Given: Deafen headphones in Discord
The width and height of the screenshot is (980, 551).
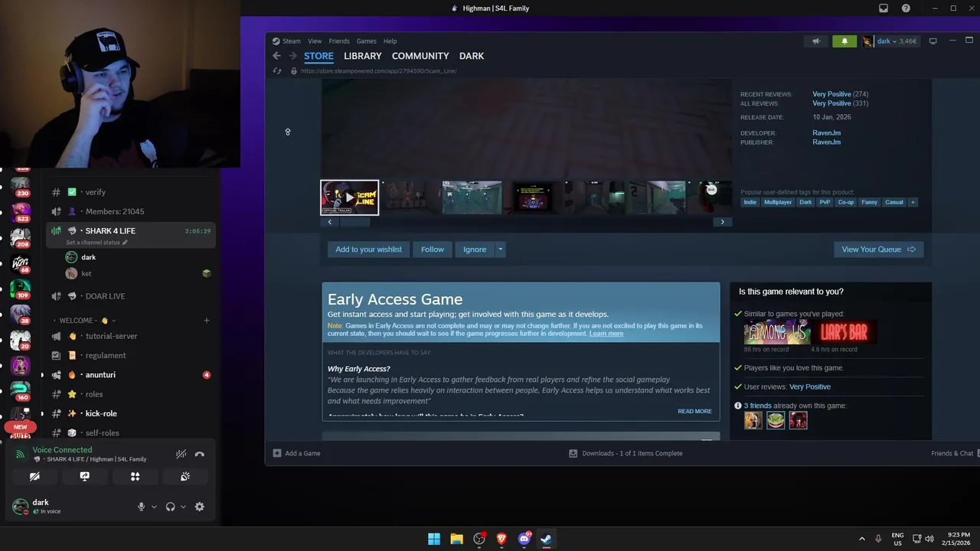Looking at the screenshot, I should pos(170,507).
